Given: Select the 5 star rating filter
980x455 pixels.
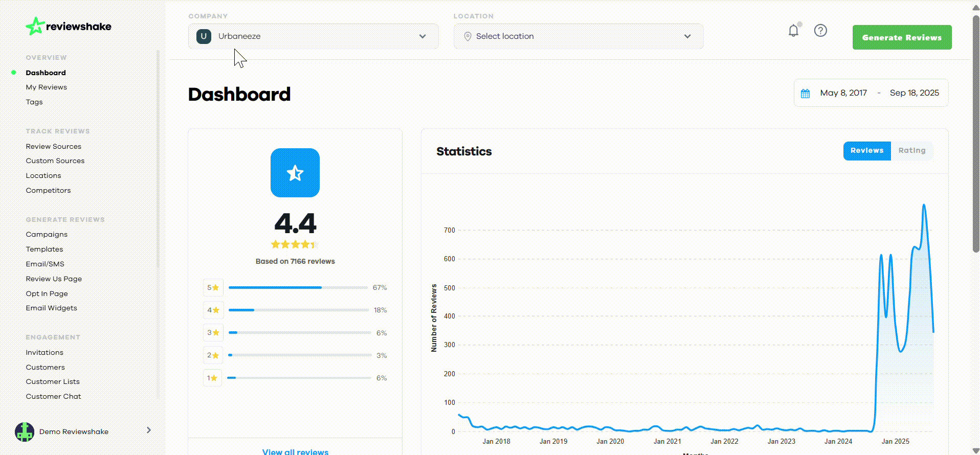Looking at the screenshot, I should click(x=213, y=287).
